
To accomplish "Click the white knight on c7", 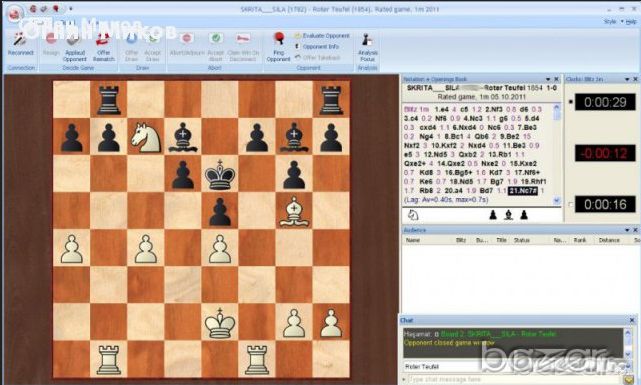I will (146, 137).
